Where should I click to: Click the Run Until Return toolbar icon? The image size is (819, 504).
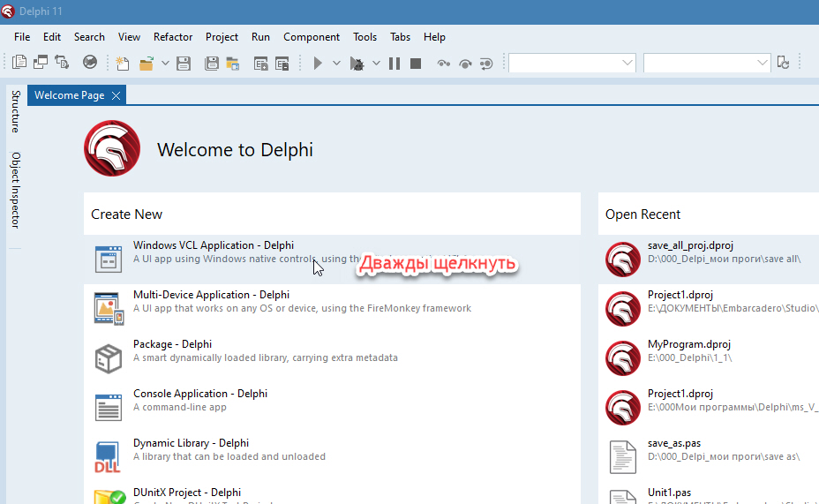[x=486, y=64]
